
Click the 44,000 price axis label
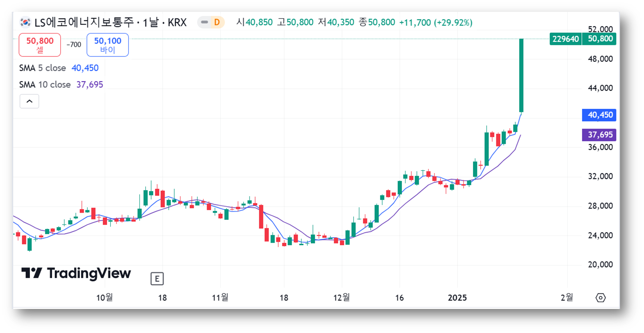pyautogui.click(x=600, y=88)
